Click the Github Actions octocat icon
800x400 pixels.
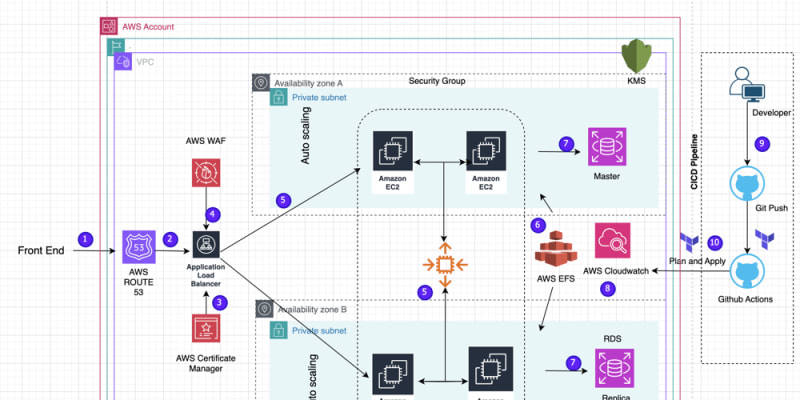point(747,271)
